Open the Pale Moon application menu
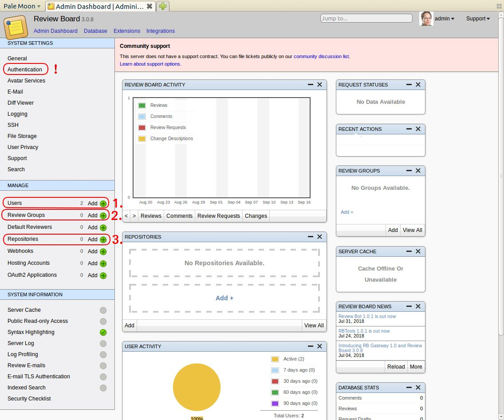The image size is (504, 420). click(22, 6)
